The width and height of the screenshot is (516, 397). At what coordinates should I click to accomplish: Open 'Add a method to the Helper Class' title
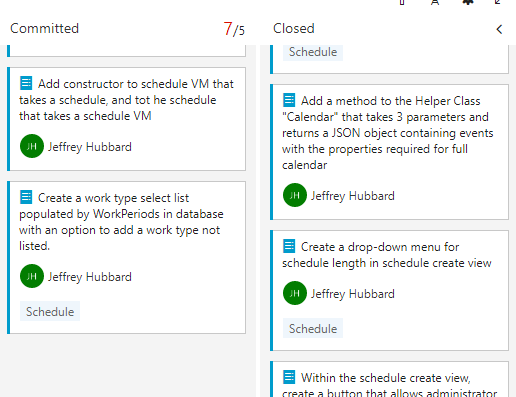(x=388, y=133)
